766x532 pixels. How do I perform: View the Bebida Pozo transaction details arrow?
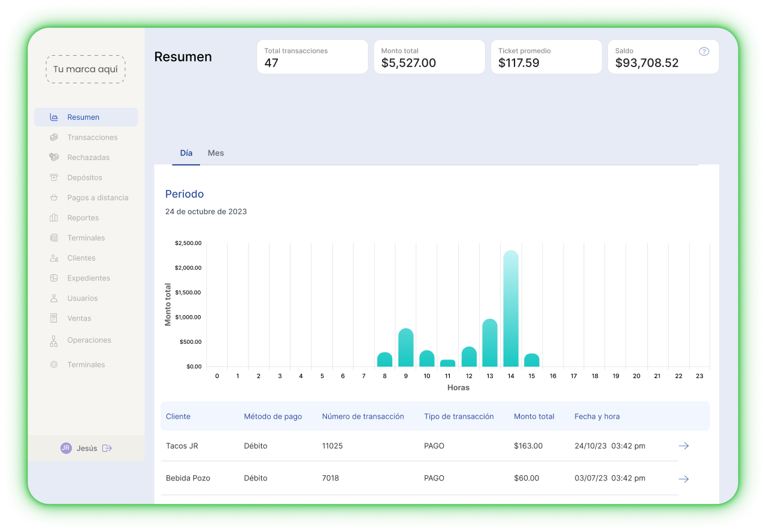(x=683, y=478)
